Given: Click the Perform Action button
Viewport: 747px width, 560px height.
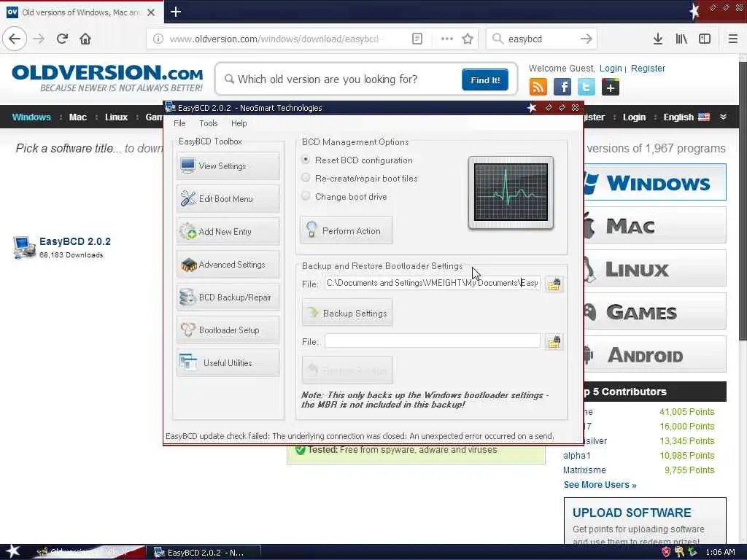Looking at the screenshot, I should (x=347, y=230).
